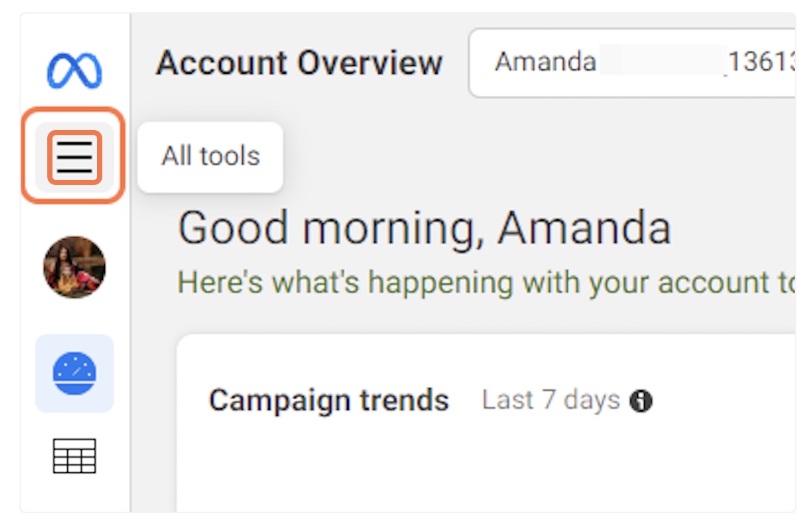The height and width of the screenshot is (524, 812).
Task: Click the 'All tools' tooltip label
Action: click(210, 157)
